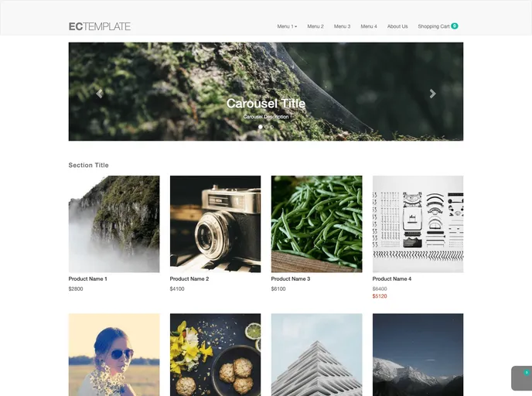Open the Product Name 1 title link
The width and height of the screenshot is (532, 396).
point(87,278)
